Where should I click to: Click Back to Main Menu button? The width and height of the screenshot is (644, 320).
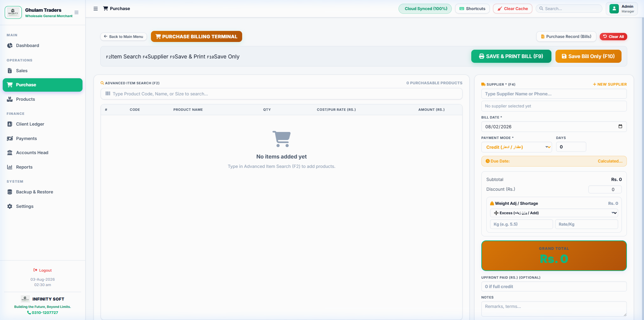[123, 37]
